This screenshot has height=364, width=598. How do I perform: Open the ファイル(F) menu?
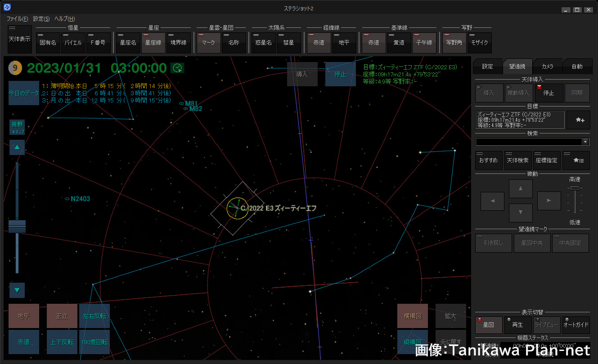[17, 19]
